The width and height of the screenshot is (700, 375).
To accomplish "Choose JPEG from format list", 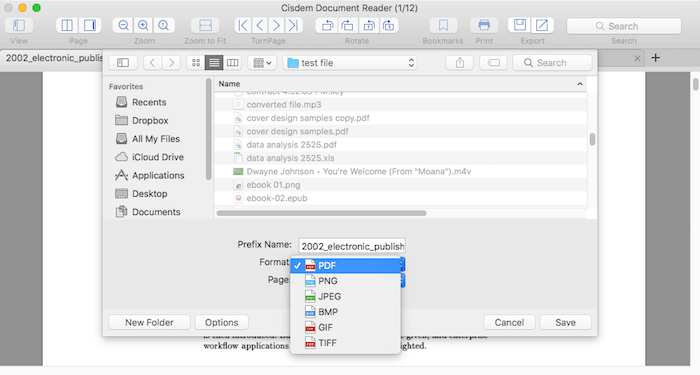I will (346, 296).
